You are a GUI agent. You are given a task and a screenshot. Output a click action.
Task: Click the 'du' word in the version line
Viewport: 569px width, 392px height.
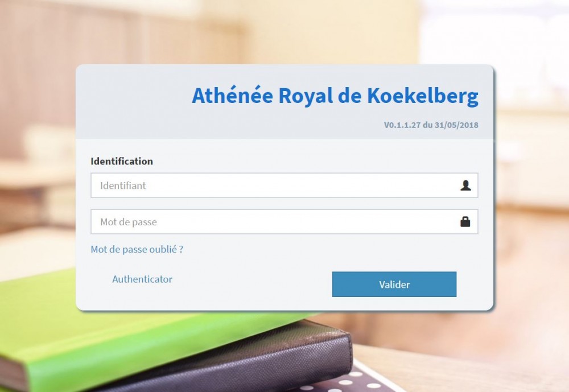point(427,125)
